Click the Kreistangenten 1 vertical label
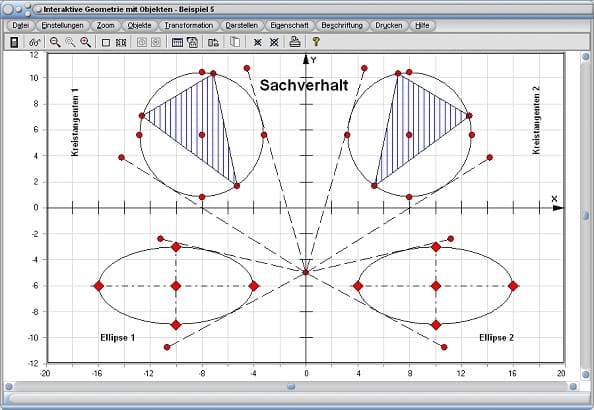594x410 pixels. point(75,122)
